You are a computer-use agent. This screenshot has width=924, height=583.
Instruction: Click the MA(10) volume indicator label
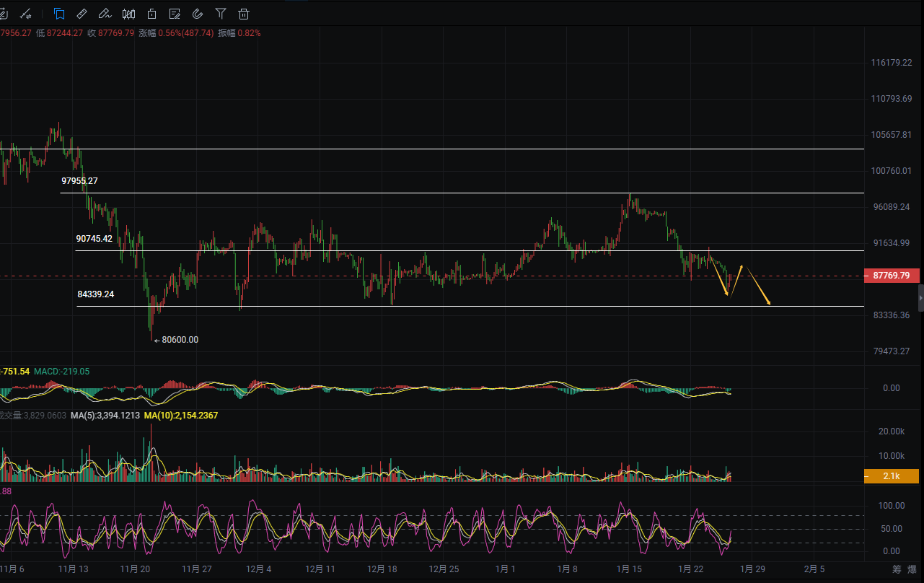(180, 416)
